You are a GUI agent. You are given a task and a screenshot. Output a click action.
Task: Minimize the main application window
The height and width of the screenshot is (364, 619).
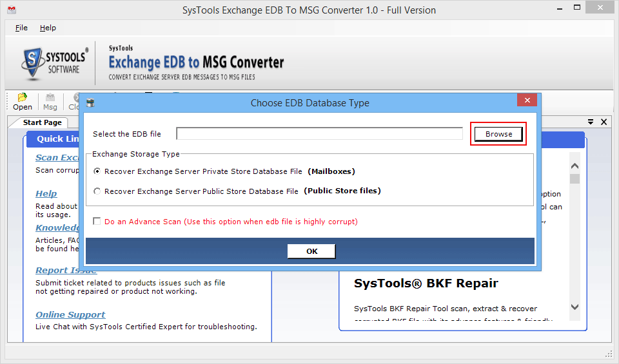coord(560,8)
